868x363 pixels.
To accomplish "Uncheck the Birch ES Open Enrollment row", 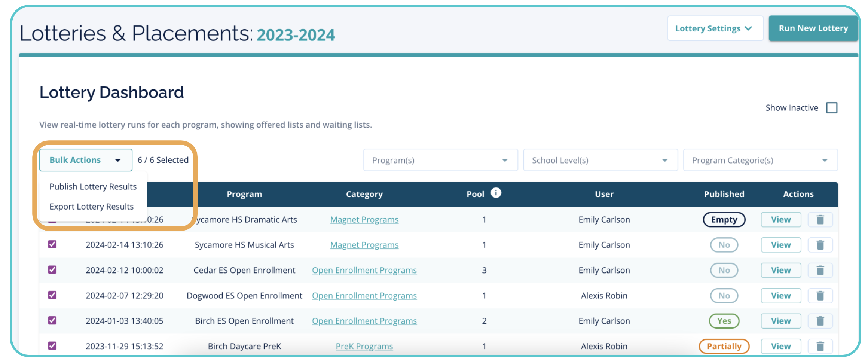I will (52, 320).
